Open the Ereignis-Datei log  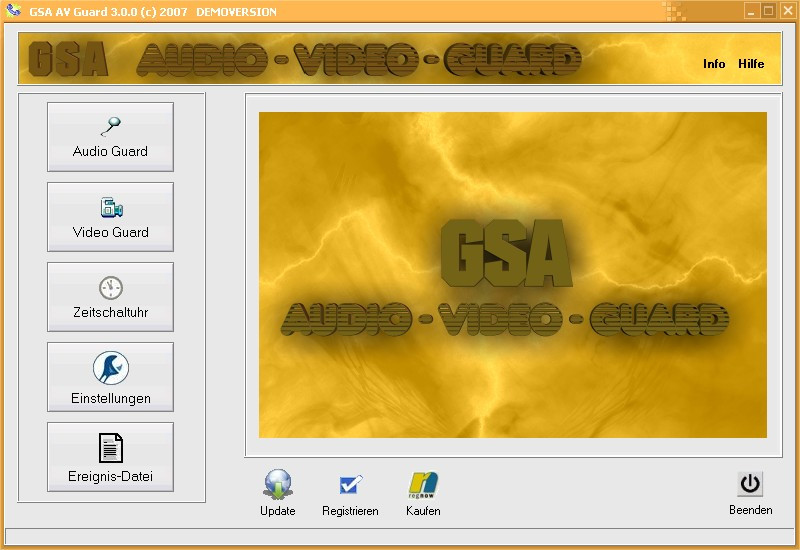(x=110, y=457)
